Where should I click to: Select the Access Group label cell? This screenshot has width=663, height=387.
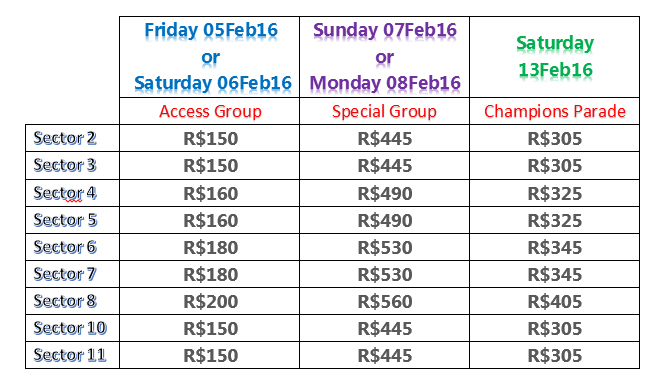[210, 111]
